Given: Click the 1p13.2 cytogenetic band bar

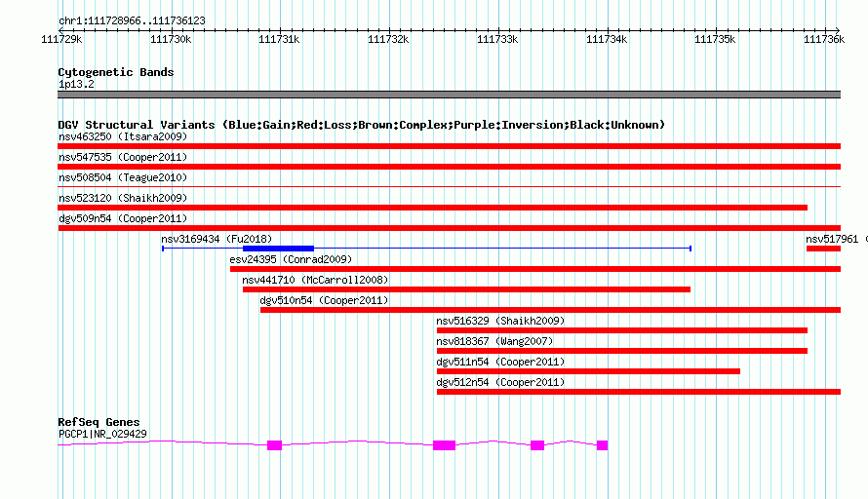Looking at the screenshot, I should (449, 95).
